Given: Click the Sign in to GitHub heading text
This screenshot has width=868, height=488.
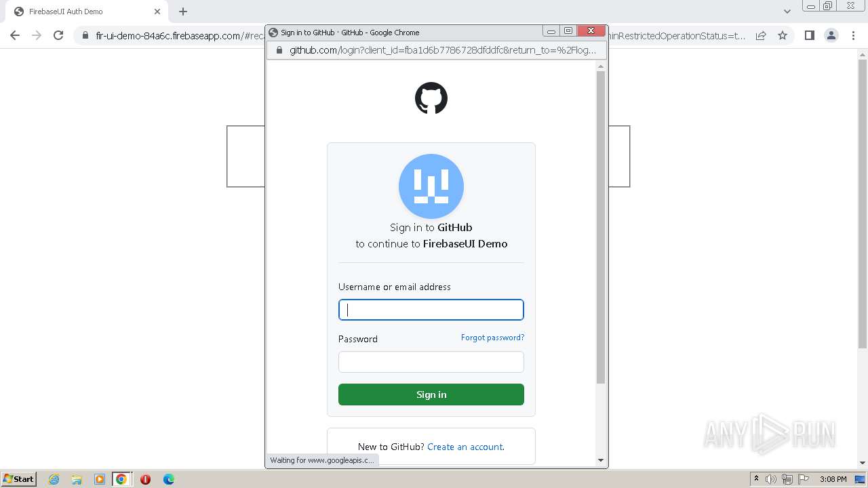Looking at the screenshot, I should 431,228.
